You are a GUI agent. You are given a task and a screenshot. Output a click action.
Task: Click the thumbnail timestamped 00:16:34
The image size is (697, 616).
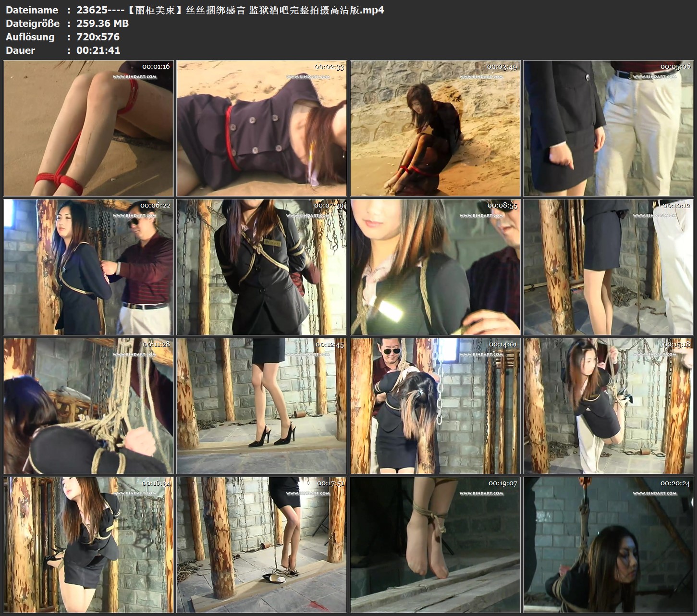[x=88, y=545]
